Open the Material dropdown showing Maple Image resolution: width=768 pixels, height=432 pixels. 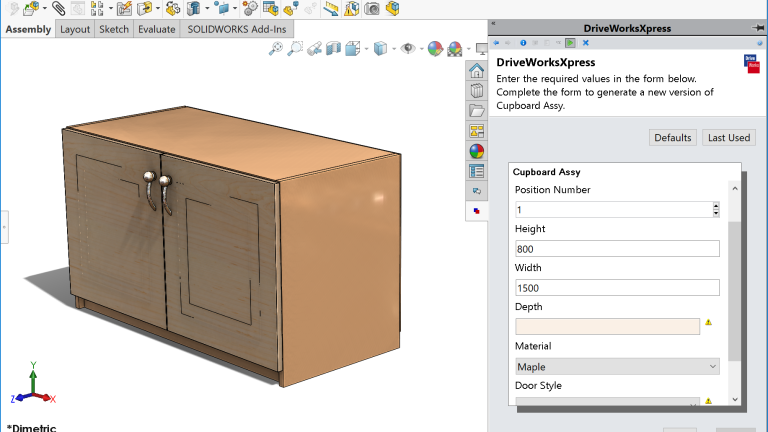coord(617,366)
